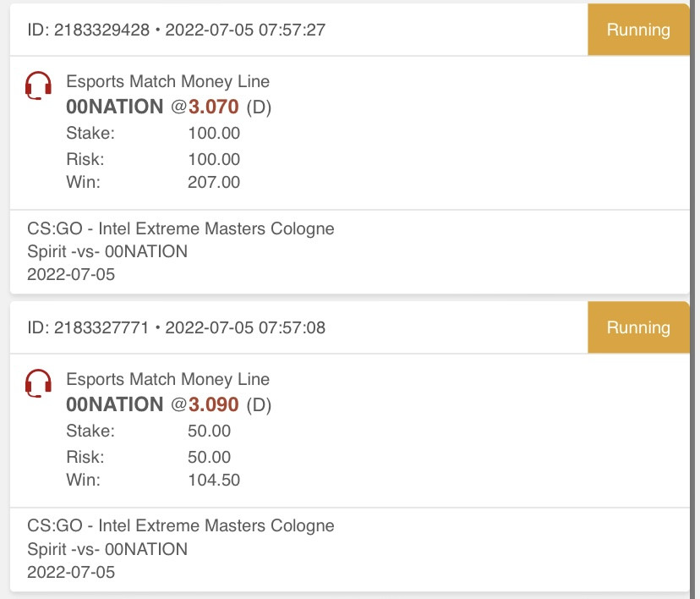700x599 pixels.
Task: Click the 3.070 odds value
Action: (x=213, y=107)
